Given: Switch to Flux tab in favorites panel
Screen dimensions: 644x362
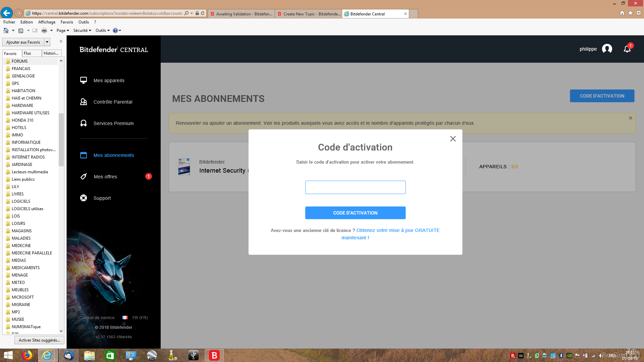Looking at the screenshot, I should (x=32, y=53).
